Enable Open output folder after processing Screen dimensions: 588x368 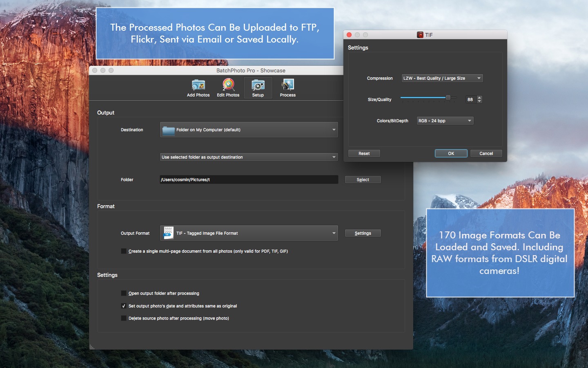coord(124,294)
